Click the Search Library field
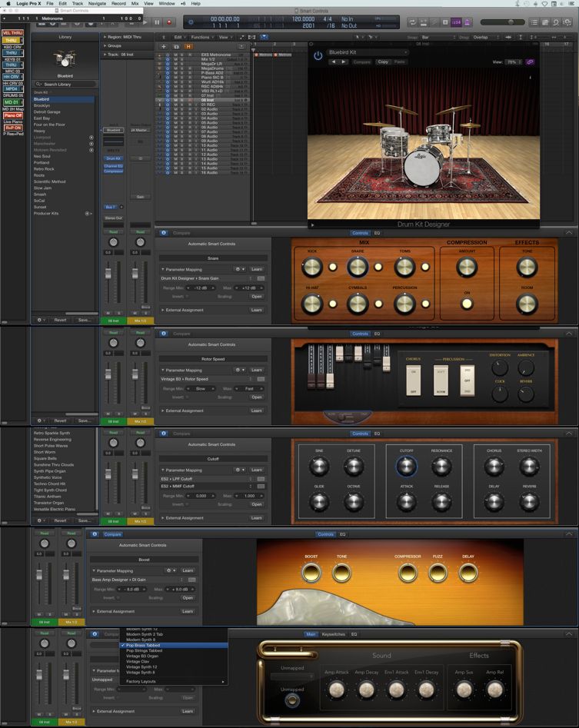Viewport: 579px width, 728px height. coord(65,84)
